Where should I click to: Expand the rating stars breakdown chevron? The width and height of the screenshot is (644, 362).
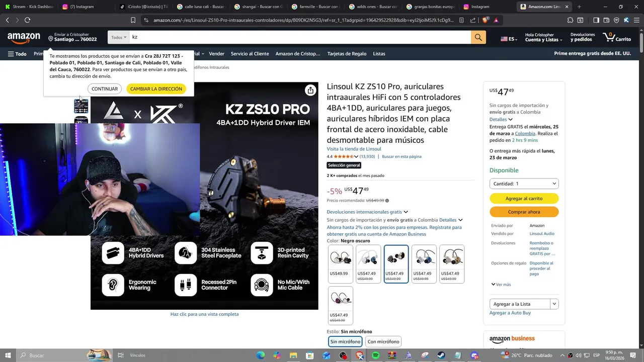click(356, 157)
